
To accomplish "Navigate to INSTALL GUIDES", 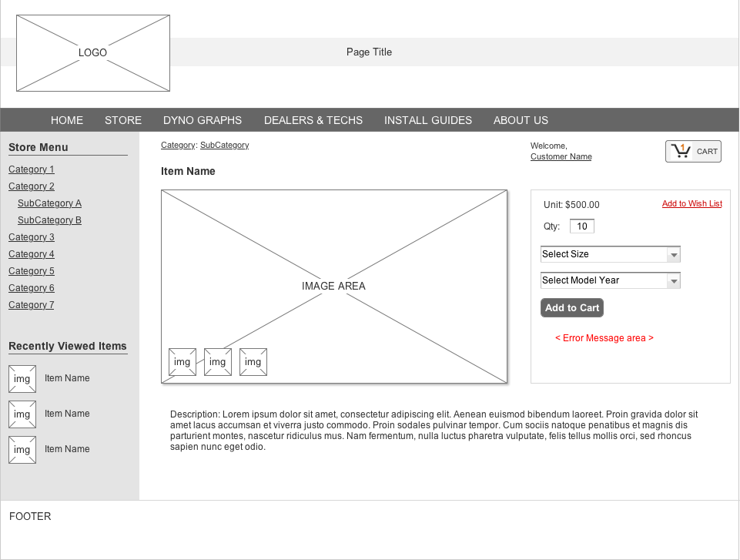I will coord(428,120).
